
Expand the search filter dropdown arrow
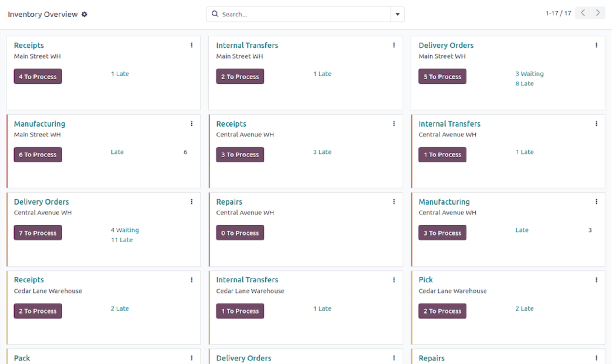click(x=397, y=14)
